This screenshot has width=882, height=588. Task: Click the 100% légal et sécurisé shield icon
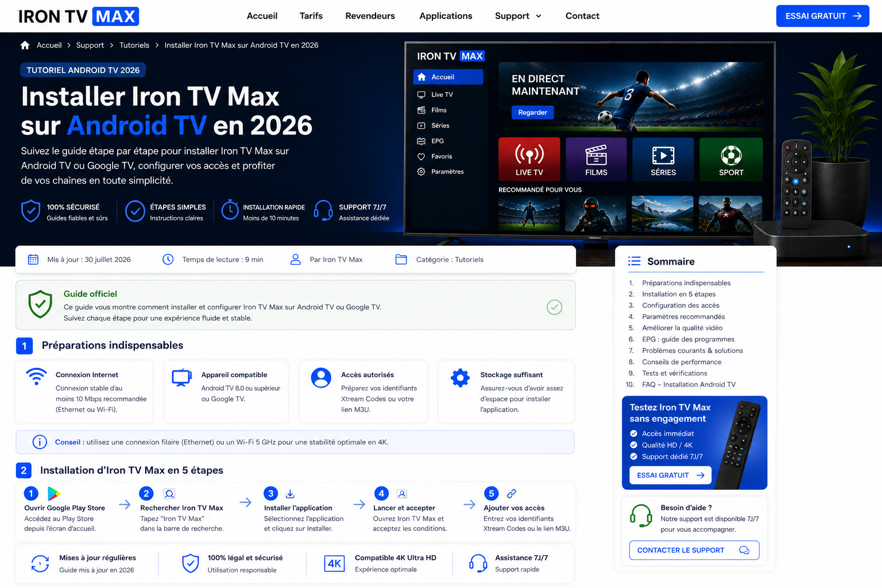[190, 563]
